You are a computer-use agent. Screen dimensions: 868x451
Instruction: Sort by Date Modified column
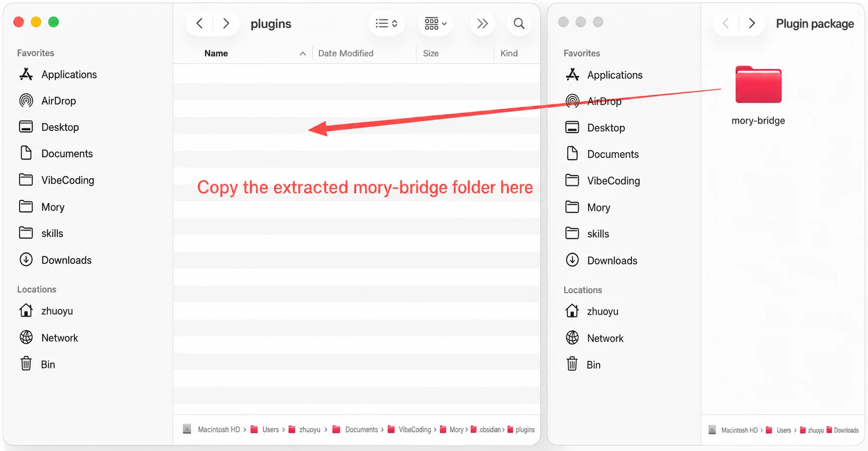[x=346, y=53]
